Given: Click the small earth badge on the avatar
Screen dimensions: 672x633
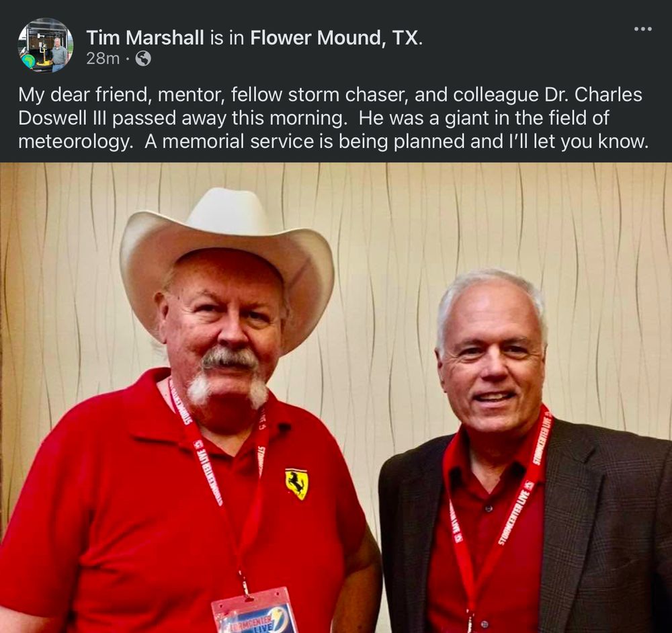Looking at the screenshot, I should (29, 61).
